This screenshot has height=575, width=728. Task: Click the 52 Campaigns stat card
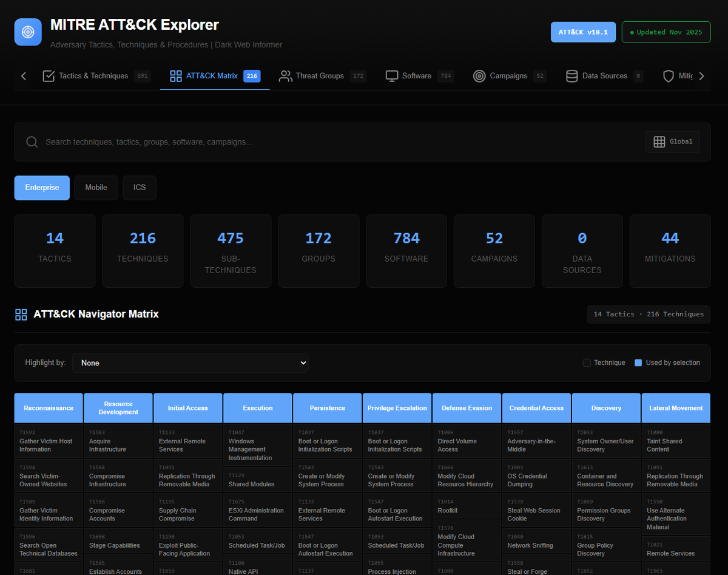pos(494,251)
